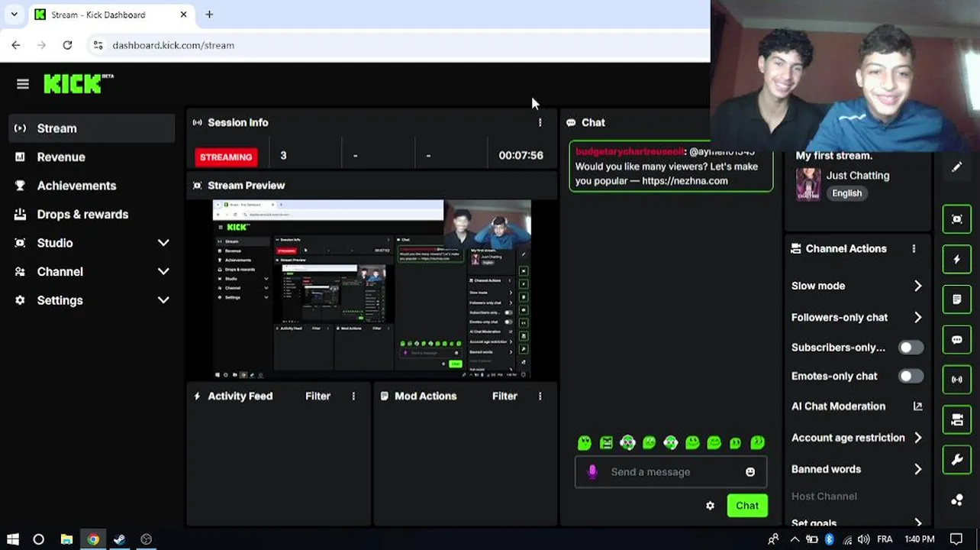Image resolution: width=980 pixels, height=550 pixels.
Task: Toggle the chat bubble widget icon
Action: click(957, 340)
